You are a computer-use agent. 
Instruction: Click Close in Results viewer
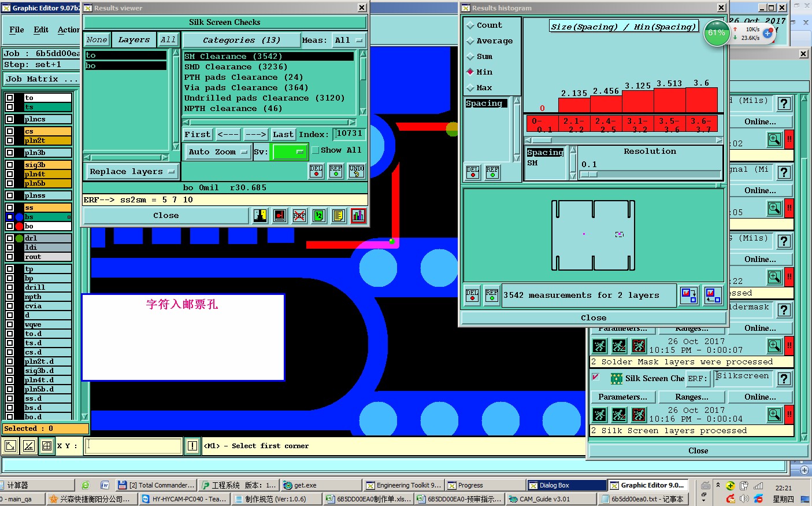[166, 216]
